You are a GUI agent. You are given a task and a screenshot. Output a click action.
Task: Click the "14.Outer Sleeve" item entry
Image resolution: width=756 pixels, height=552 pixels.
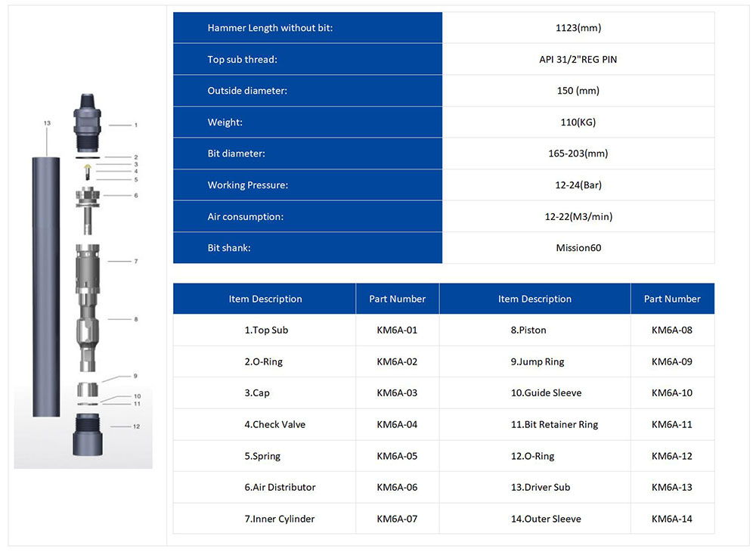(546, 519)
